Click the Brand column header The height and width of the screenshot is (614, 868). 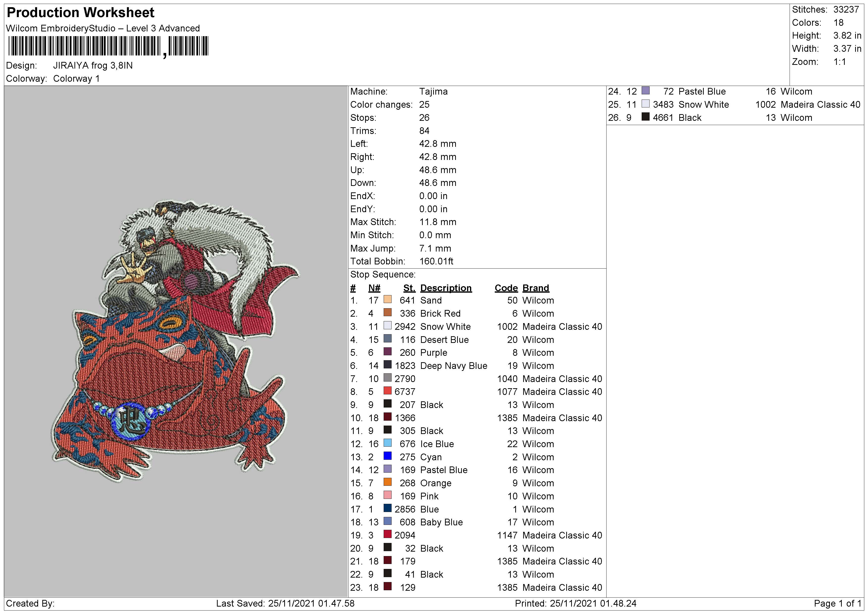click(535, 288)
